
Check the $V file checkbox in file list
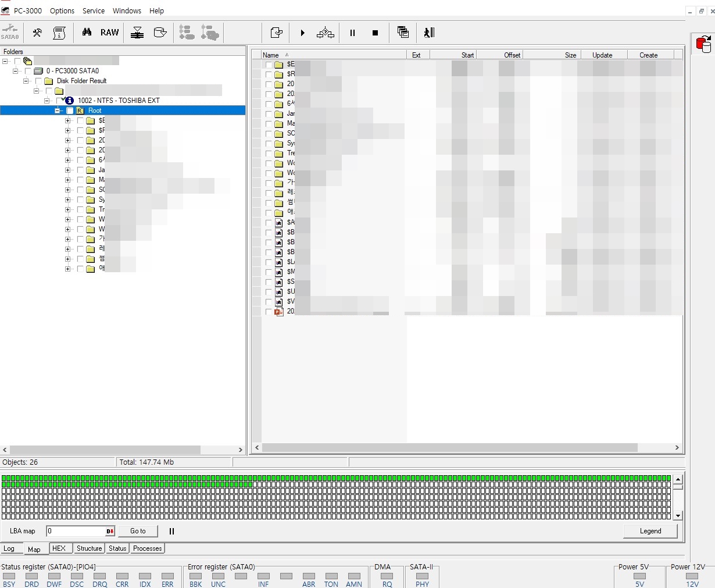pyautogui.click(x=269, y=302)
